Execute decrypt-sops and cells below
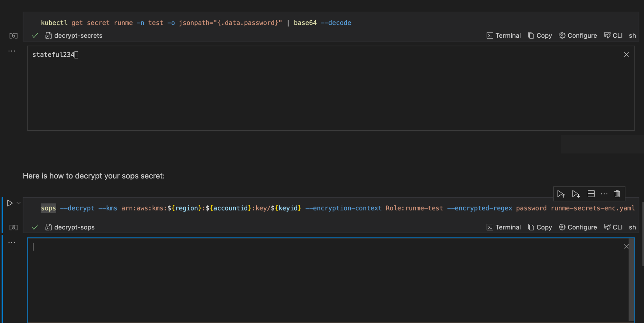This screenshot has height=323, width=644. click(576, 193)
